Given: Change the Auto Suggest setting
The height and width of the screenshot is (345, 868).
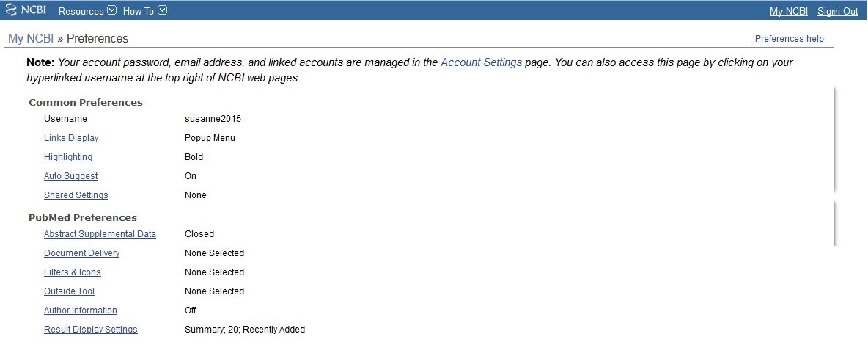Looking at the screenshot, I should [70, 176].
